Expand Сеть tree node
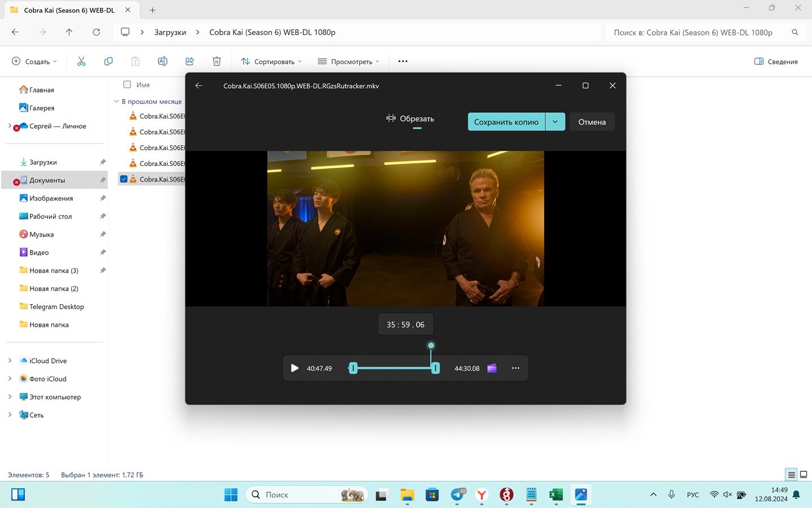This screenshot has width=812, height=508. tap(10, 415)
